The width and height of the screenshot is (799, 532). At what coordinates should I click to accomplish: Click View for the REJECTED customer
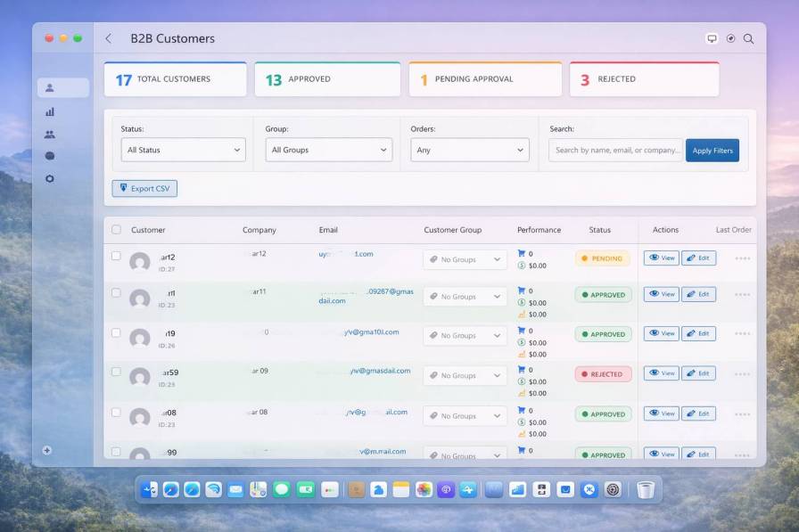662,373
